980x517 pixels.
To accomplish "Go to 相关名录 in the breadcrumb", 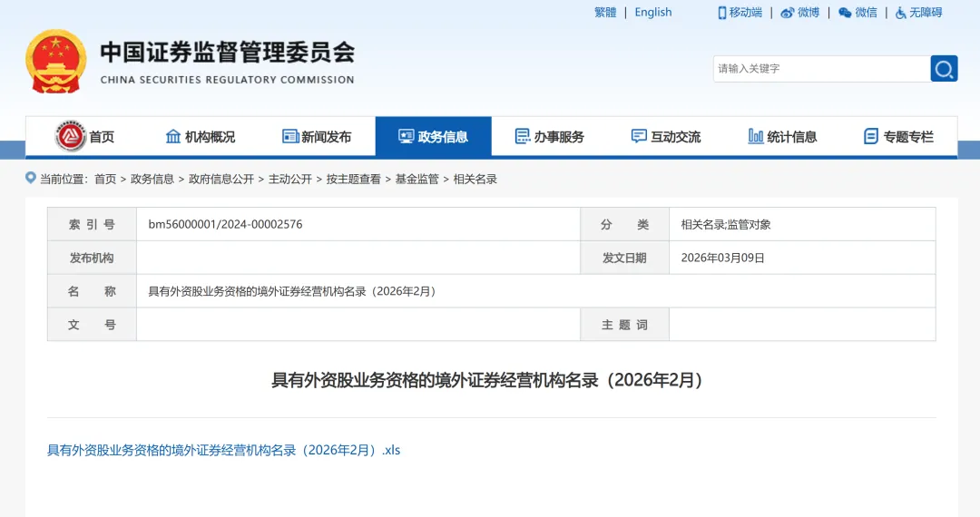I will pyautogui.click(x=475, y=180).
